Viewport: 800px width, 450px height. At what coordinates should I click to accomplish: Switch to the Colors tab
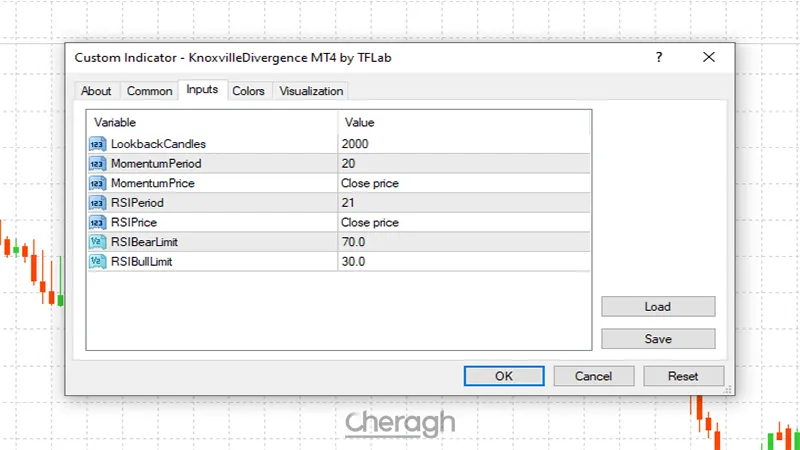pyautogui.click(x=248, y=91)
